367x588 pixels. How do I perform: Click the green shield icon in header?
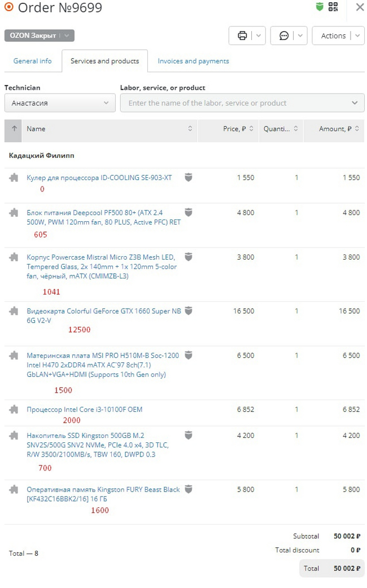coord(320,7)
